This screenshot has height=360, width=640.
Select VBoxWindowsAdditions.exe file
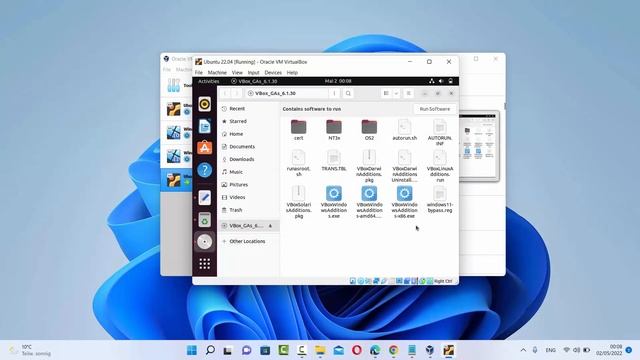334,202
